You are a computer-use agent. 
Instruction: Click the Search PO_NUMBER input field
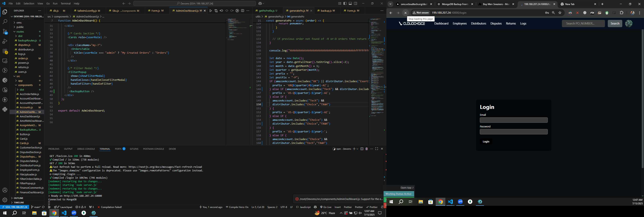pyautogui.click(x=583, y=24)
